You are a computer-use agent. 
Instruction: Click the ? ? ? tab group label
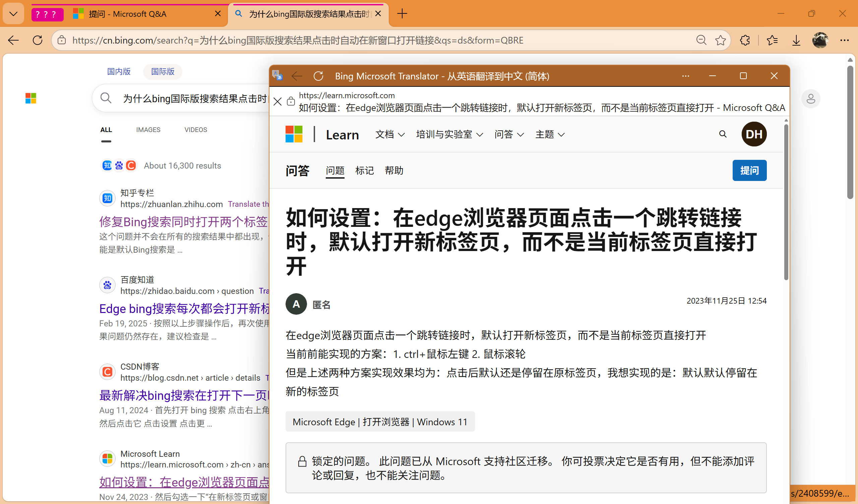[x=47, y=14]
